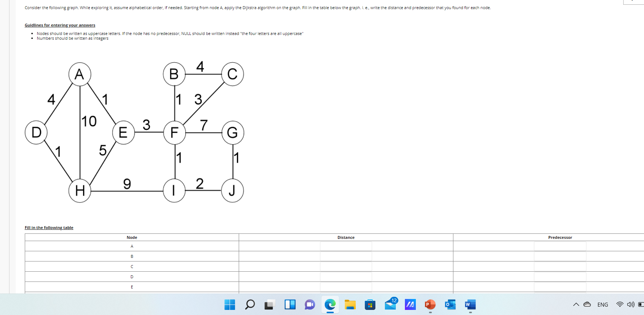Open Outlook from the taskbar
This screenshot has width=644, height=315.
[450, 304]
